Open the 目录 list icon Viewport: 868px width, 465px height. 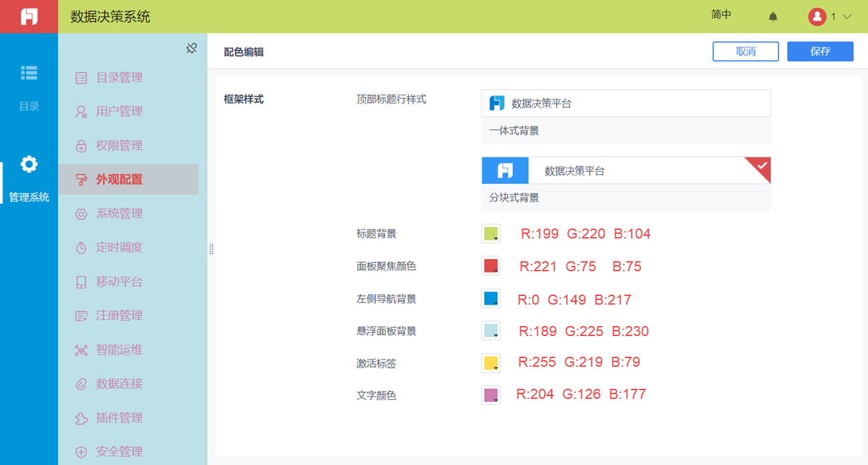[x=29, y=73]
